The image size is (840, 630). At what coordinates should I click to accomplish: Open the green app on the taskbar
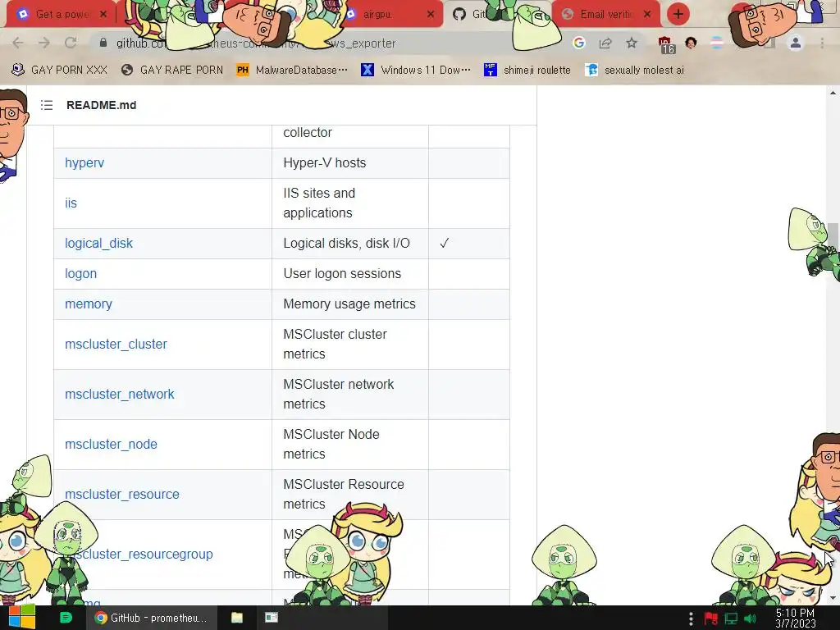[66, 618]
